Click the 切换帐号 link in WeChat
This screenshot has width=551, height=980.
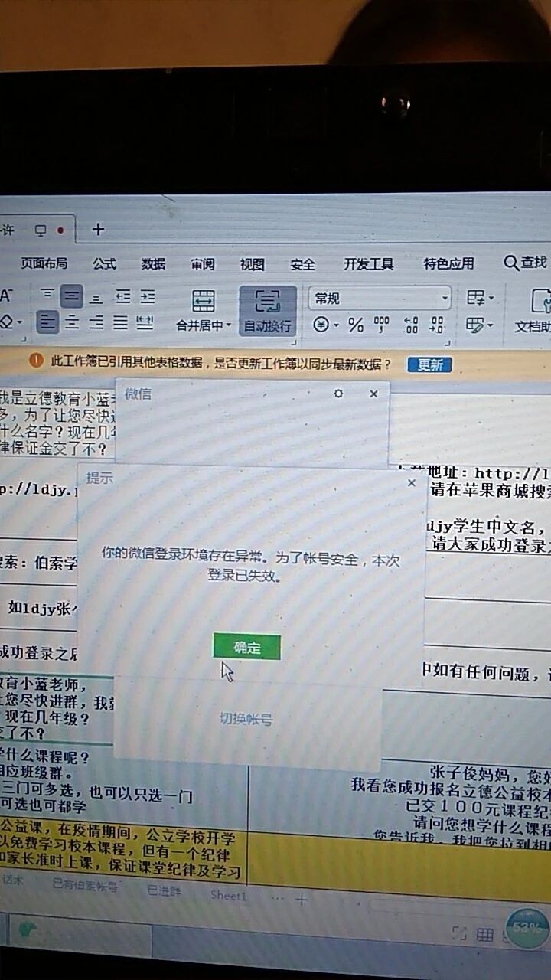246,719
